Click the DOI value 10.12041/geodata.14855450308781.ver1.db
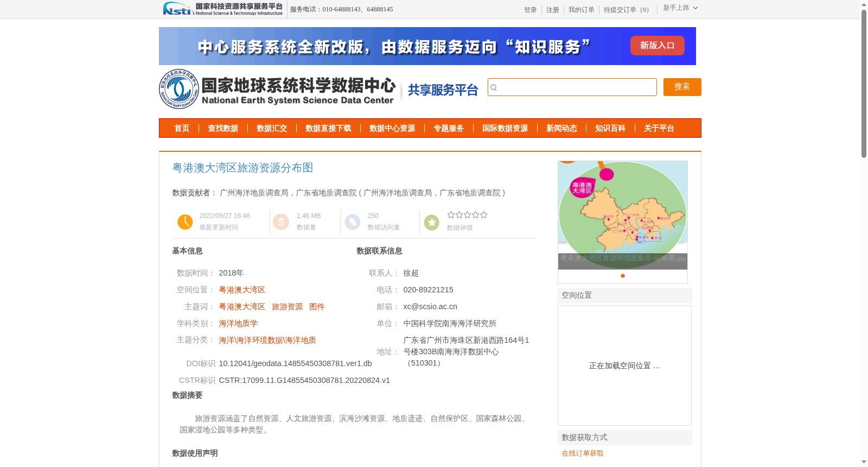Screen dimensions: 868x467 point(296,363)
